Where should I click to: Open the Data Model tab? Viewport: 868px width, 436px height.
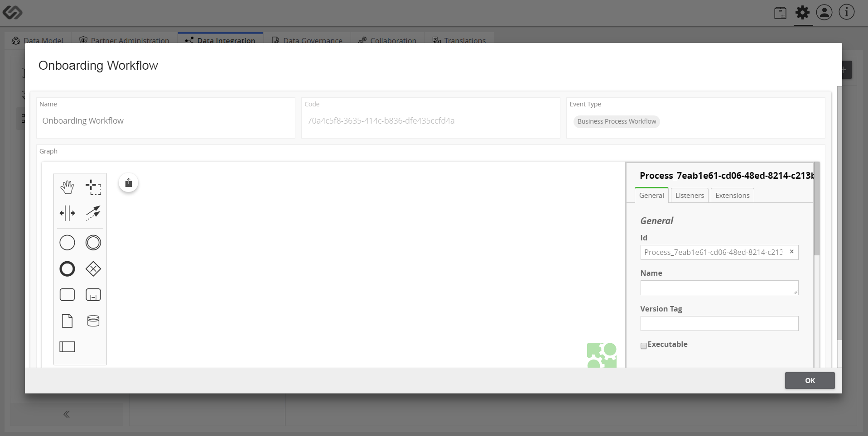pos(38,38)
